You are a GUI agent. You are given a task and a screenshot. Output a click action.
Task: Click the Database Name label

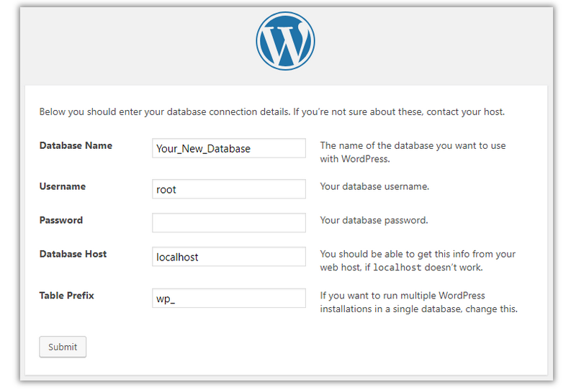[x=76, y=145]
